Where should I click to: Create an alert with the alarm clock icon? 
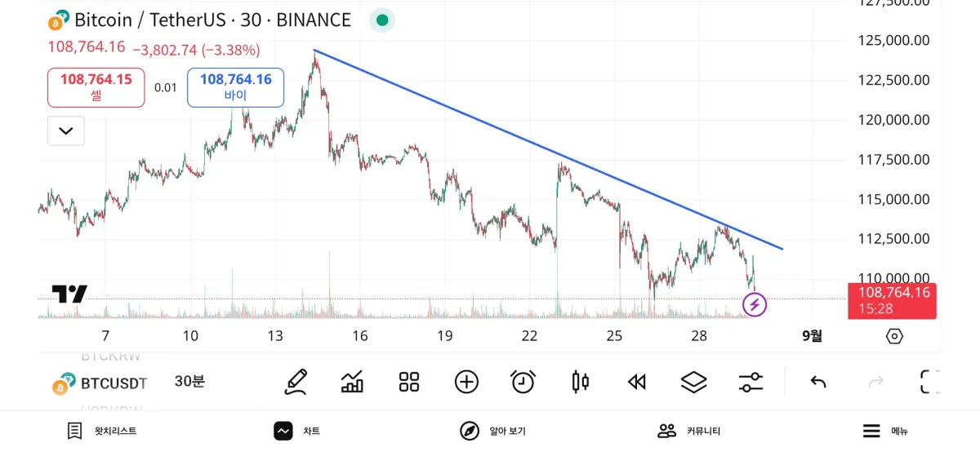(x=523, y=381)
